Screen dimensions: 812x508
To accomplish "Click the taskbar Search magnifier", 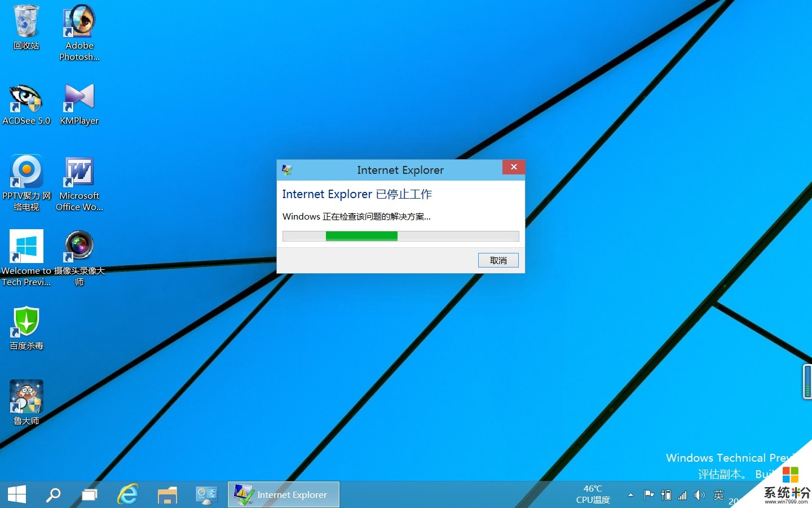I will point(54,494).
